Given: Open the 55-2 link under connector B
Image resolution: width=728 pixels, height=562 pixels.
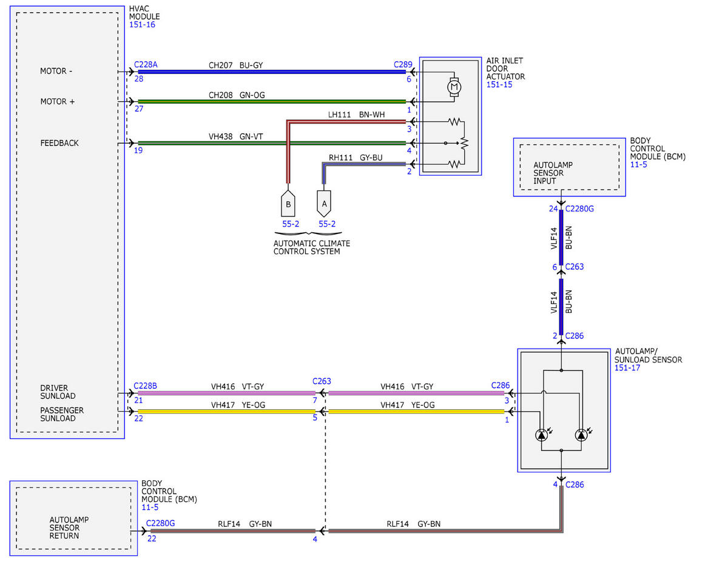Looking at the screenshot, I should tap(291, 224).
